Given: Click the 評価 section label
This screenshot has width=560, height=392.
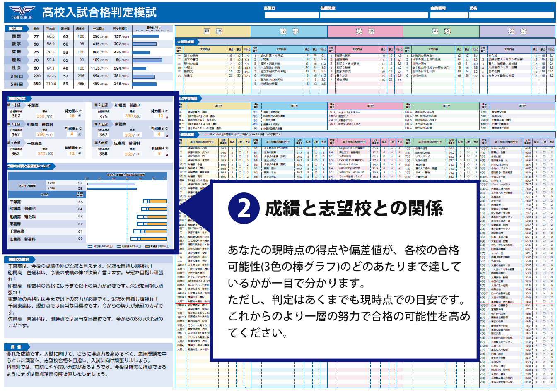Looking at the screenshot, I should (16, 347).
